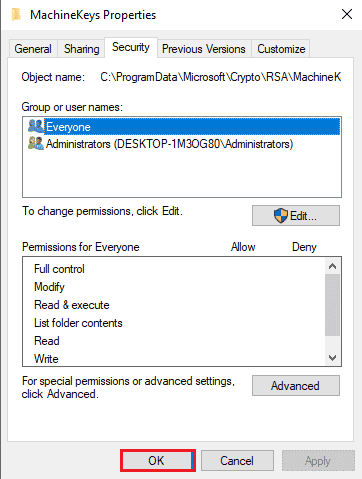The image size is (362, 479).
Task: Click the Apply button
Action: click(x=318, y=461)
